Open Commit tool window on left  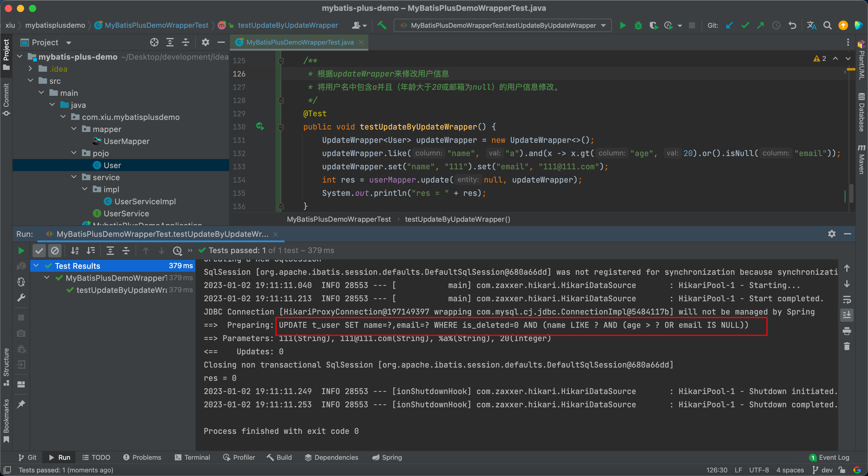pyautogui.click(x=6, y=99)
